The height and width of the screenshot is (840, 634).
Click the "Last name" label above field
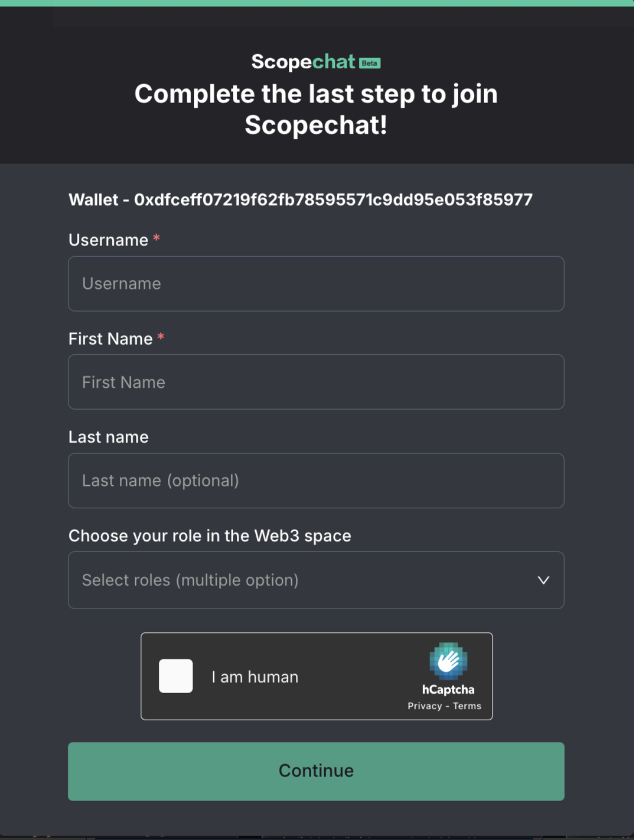point(108,437)
